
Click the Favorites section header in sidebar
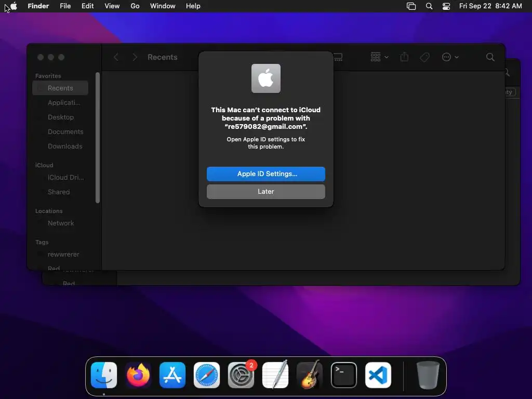[x=48, y=76]
